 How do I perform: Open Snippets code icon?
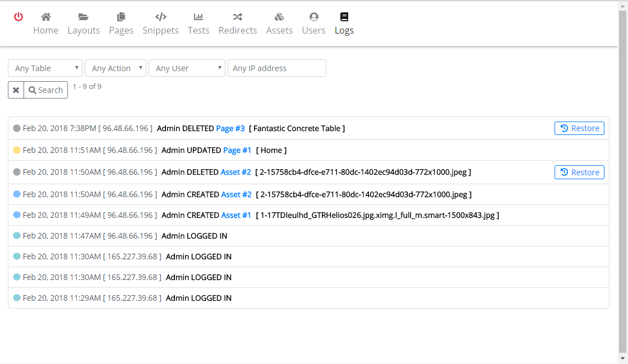[160, 17]
